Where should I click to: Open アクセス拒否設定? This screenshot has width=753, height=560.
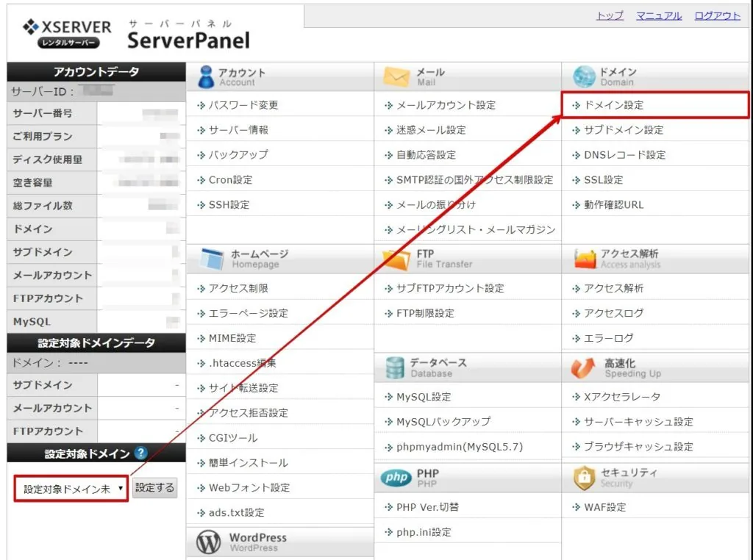tap(249, 413)
